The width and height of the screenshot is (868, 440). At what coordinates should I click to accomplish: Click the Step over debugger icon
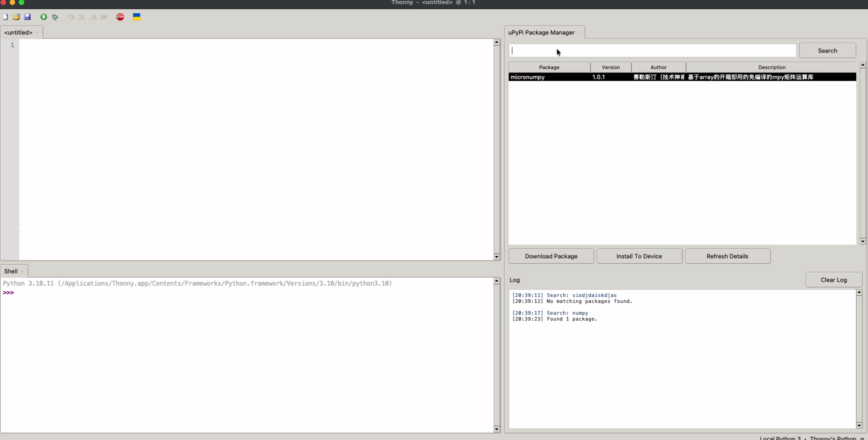click(x=71, y=17)
